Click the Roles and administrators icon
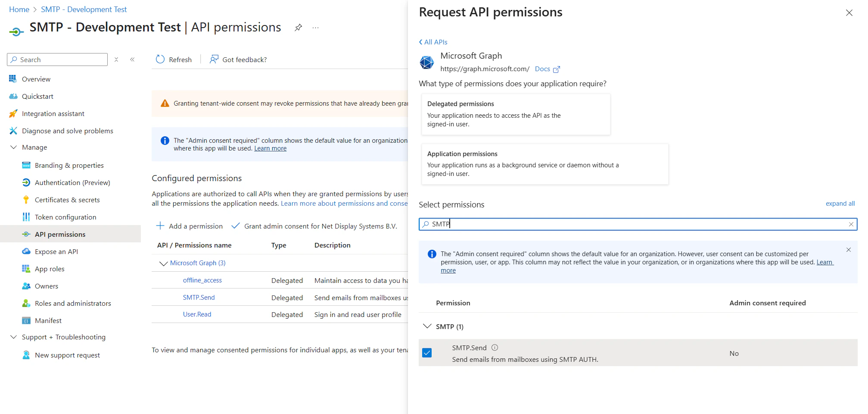Screen dimensions: 868x414 point(26,303)
